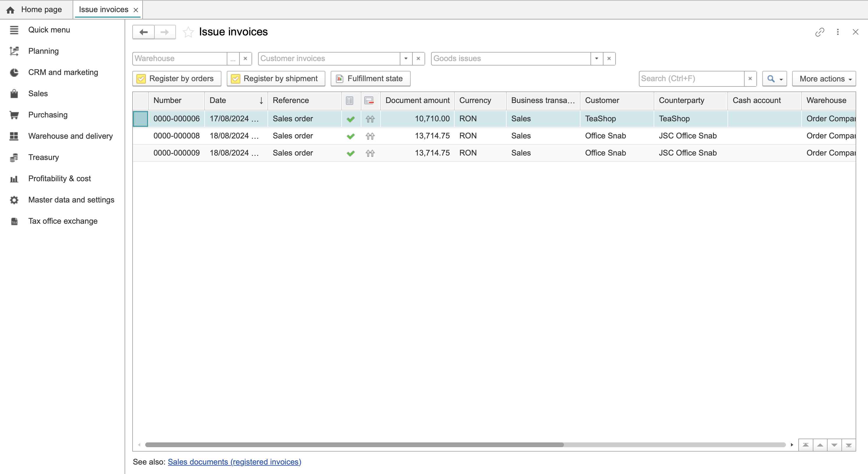Open the Planning section in sidebar
Viewport: 868px width, 474px height.
[x=43, y=51]
